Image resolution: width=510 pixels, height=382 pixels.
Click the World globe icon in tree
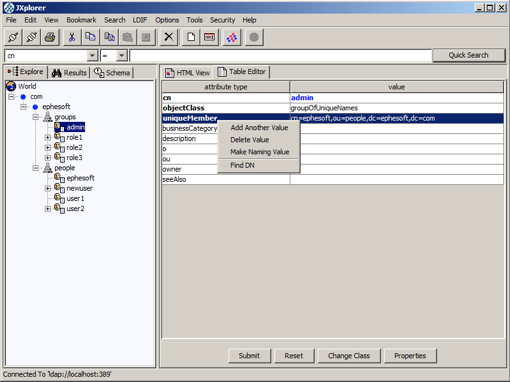click(x=11, y=86)
